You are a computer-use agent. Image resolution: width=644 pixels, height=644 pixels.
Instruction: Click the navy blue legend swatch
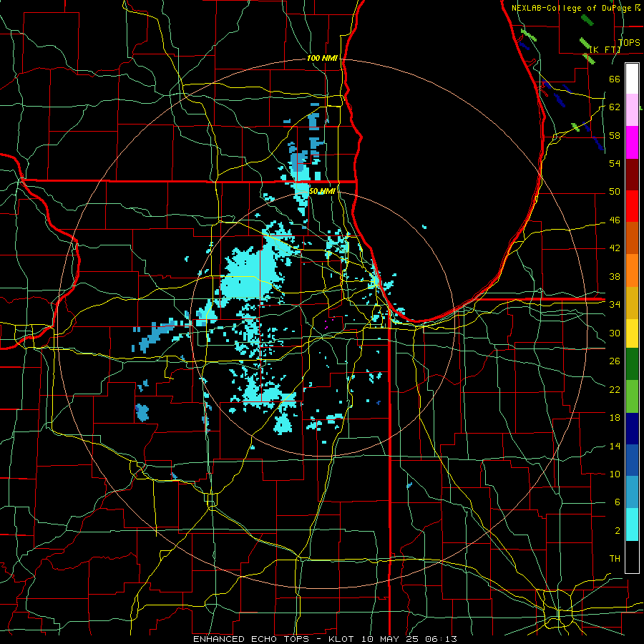tap(632, 429)
